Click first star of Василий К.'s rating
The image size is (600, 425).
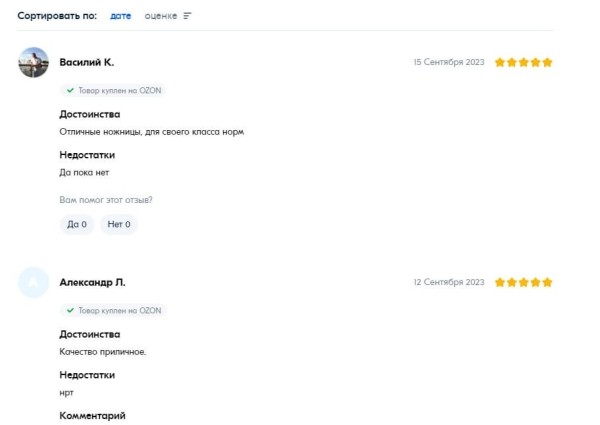(x=500, y=62)
